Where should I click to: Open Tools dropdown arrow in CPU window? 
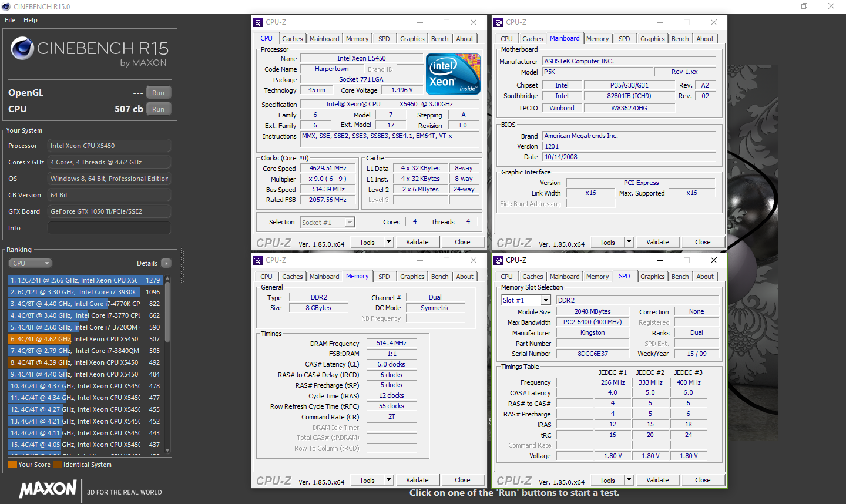(x=388, y=242)
